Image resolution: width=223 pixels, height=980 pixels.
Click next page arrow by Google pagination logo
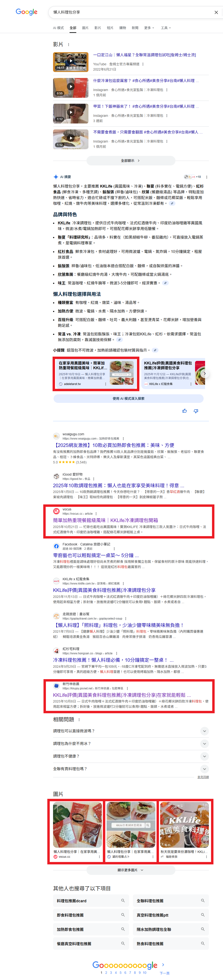click(163, 965)
